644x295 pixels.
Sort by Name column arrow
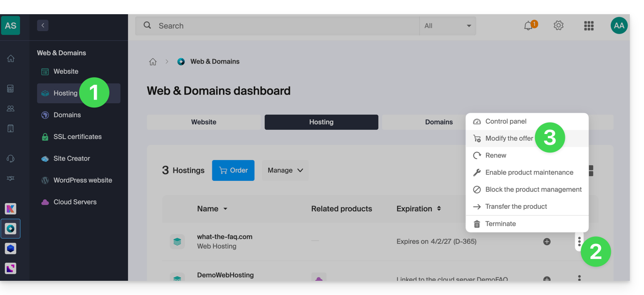coord(225,209)
